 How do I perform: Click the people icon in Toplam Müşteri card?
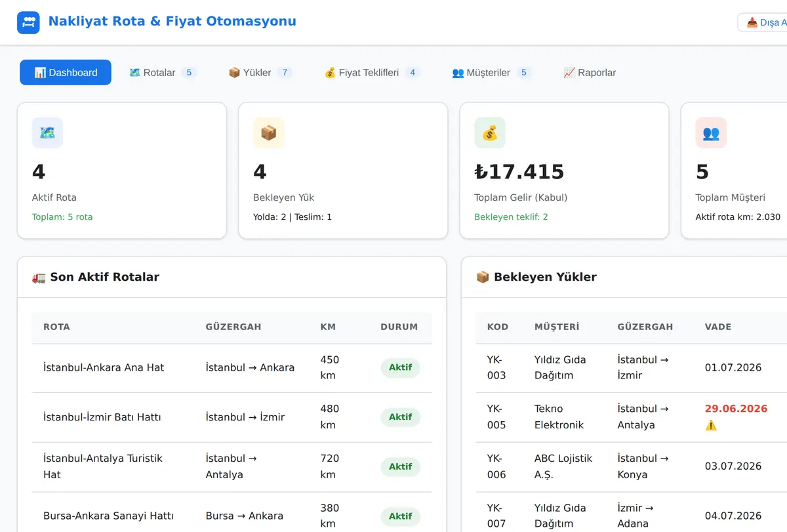(x=711, y=133)
